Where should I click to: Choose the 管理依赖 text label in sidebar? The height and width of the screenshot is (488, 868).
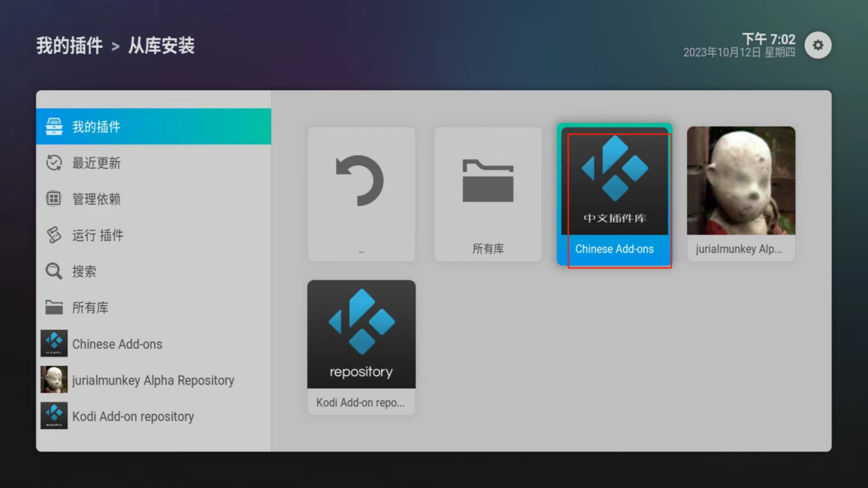pyautogui.click(x=97, y=199)
